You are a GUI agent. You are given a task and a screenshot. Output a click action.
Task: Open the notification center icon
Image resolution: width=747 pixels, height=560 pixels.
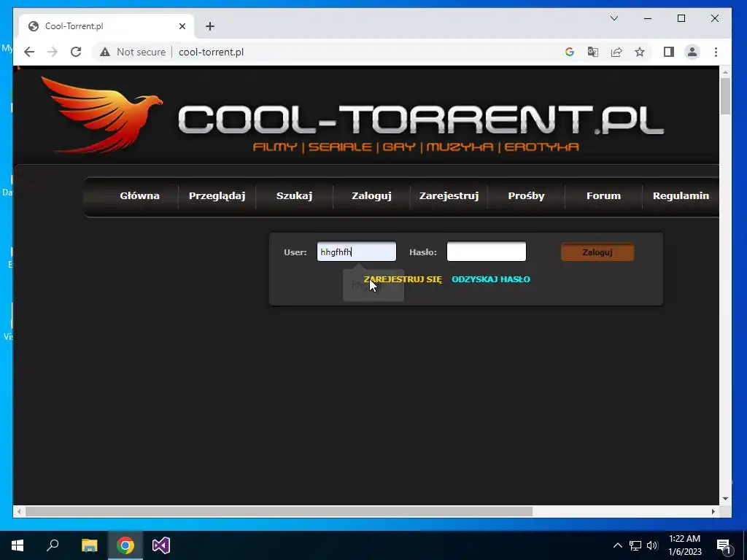724,545
